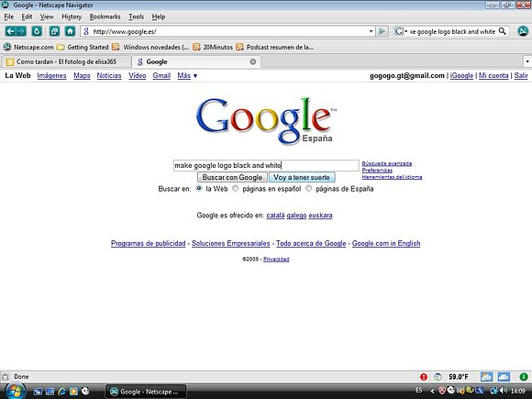Select the 'la Web' radio button
Screen dimensions: 532x399
(199, 188)
